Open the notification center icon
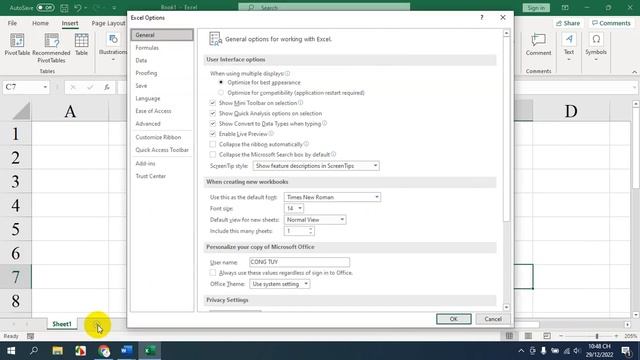640x360 pixels. [626, 351]
